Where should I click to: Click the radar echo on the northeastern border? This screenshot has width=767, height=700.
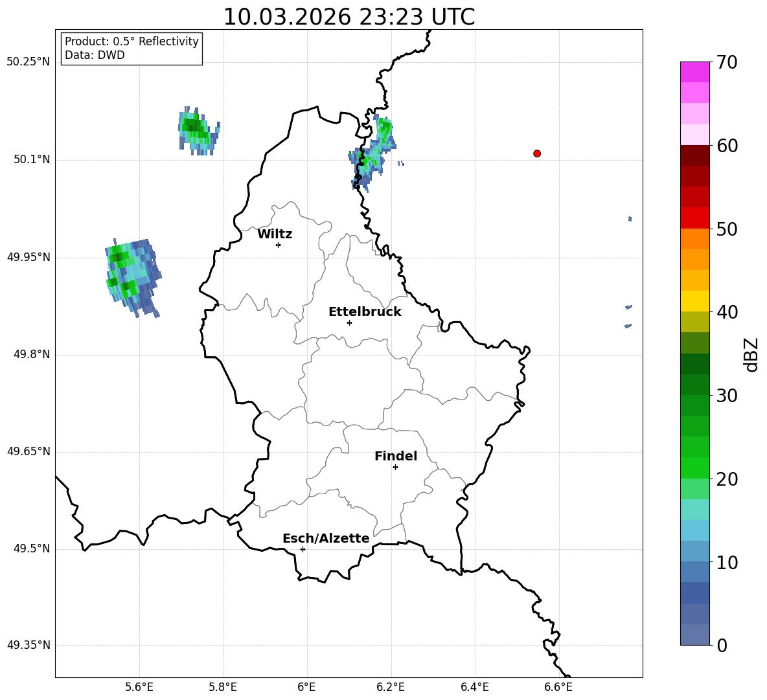tap(374, 152)
